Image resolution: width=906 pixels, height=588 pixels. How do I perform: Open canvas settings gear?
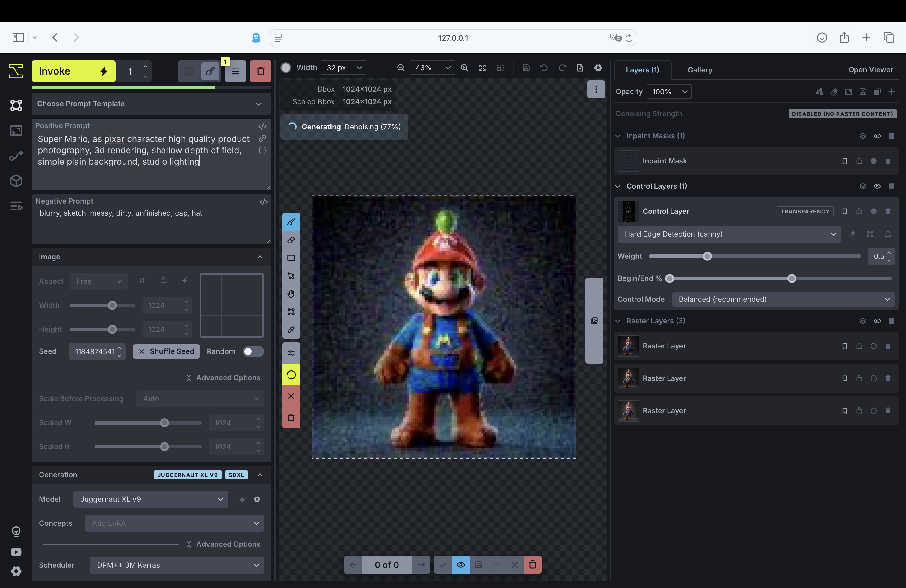598,68
